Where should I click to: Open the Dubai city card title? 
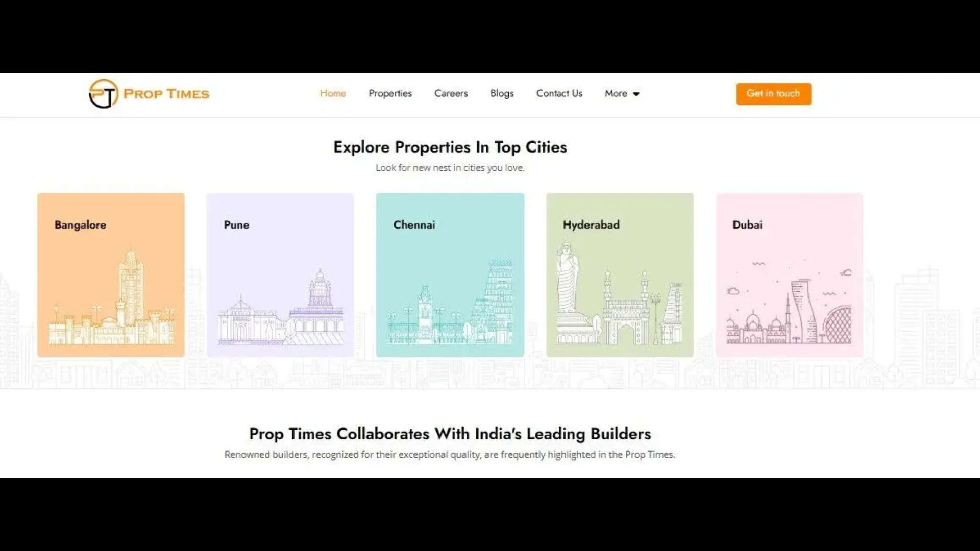coord(747,224)
